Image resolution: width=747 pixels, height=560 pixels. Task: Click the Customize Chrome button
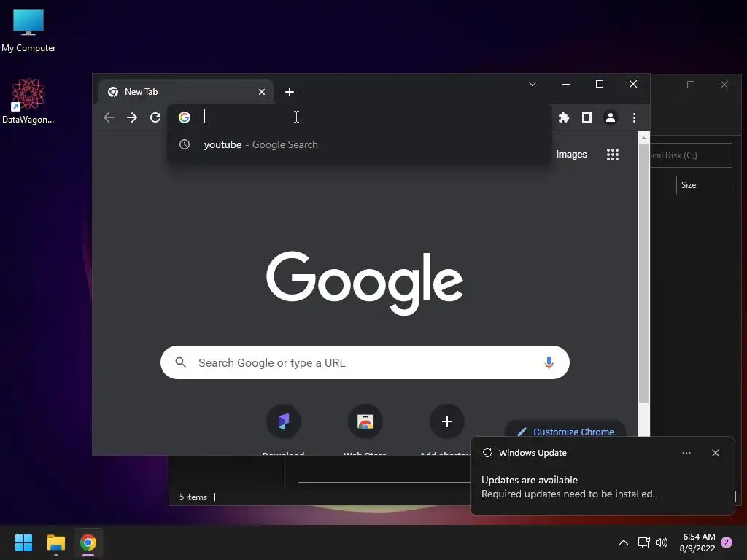pos(565,432)
